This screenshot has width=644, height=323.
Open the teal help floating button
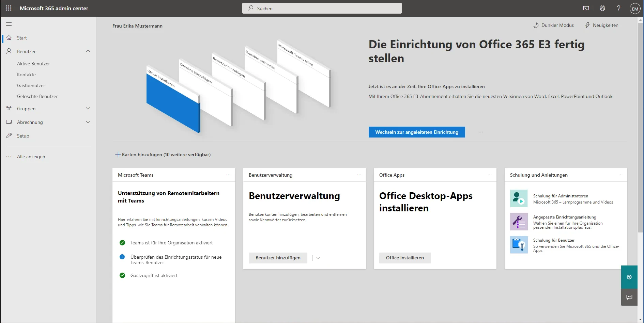click(629, 277)
